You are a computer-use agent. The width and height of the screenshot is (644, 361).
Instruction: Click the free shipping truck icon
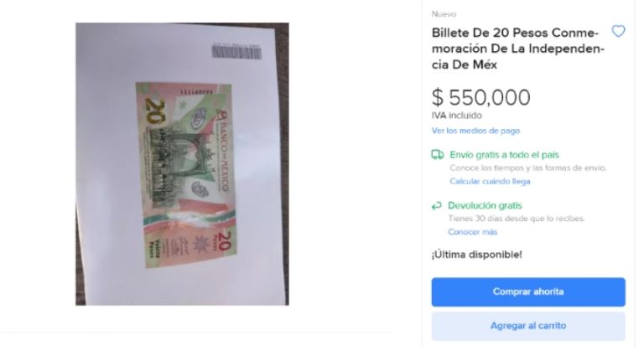[438, 155]
